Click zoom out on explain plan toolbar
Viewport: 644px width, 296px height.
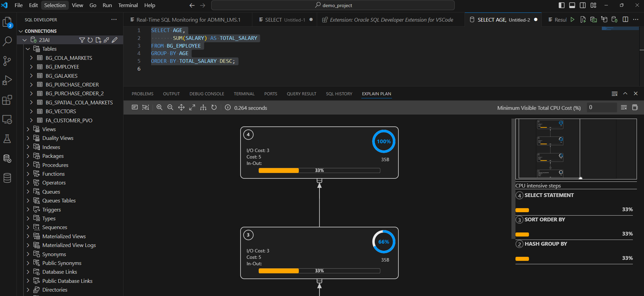170,107
